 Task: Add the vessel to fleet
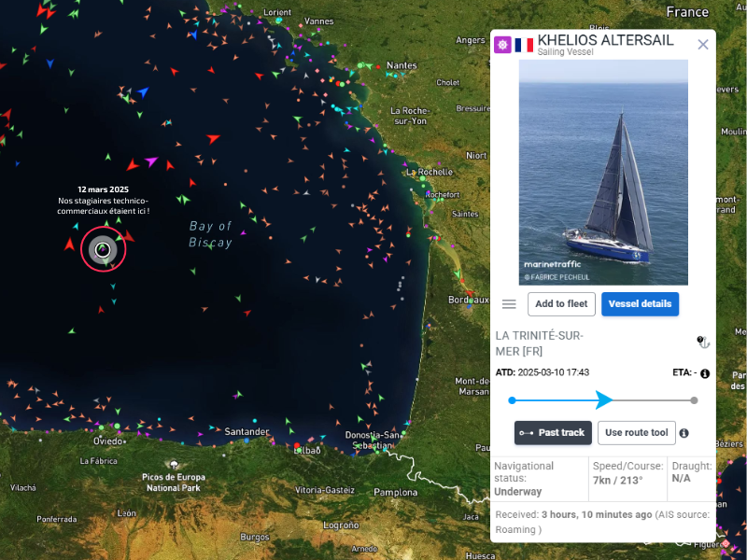tap(561, 303)
